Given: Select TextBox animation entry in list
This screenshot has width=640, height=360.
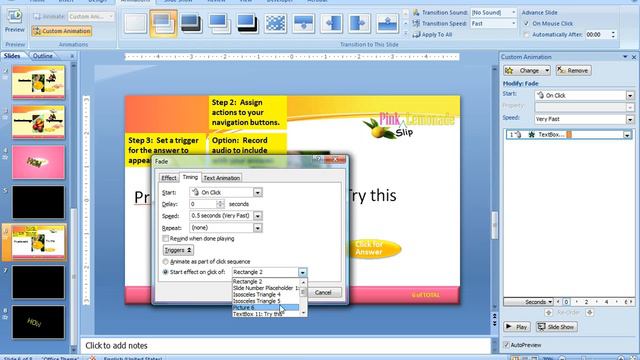Looking at the screenshot, I should pos(569,135).
